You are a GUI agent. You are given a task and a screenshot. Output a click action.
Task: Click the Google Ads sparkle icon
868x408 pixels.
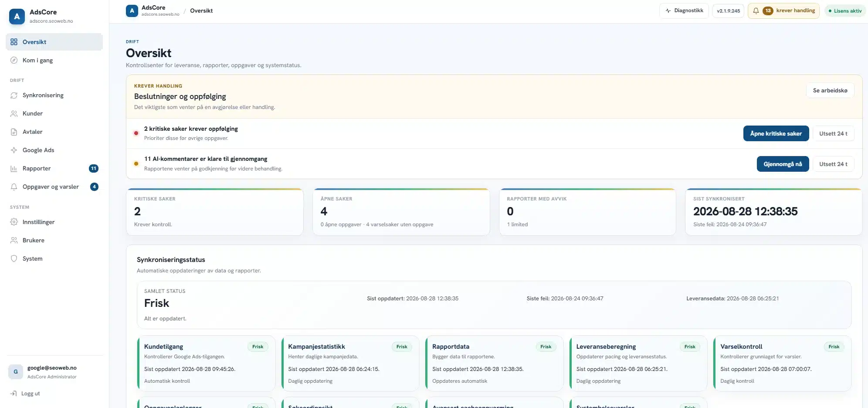pos(14,150)
